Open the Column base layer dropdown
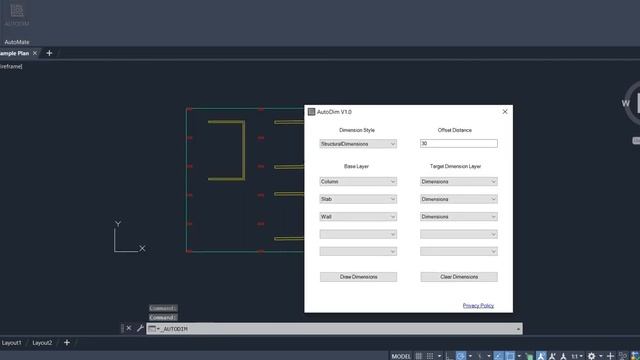Viewport: 640px width, 360px height. pyautogui.click(x=358, y=182)
